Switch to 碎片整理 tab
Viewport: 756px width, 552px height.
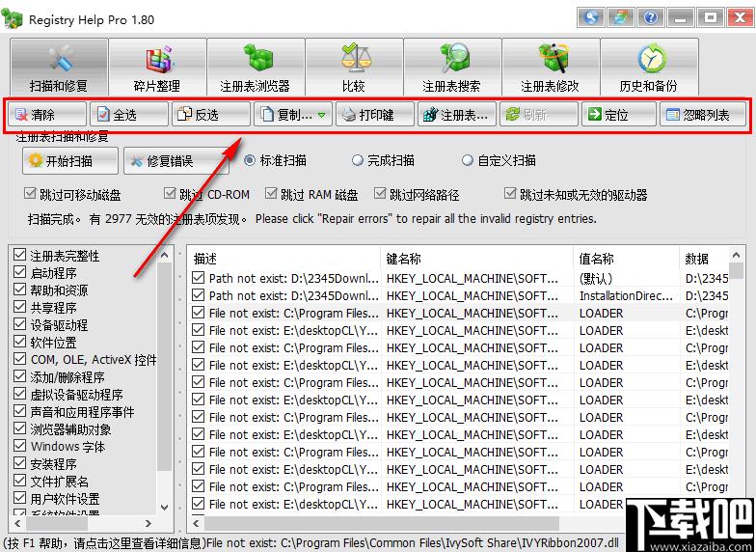coord(157,68)
